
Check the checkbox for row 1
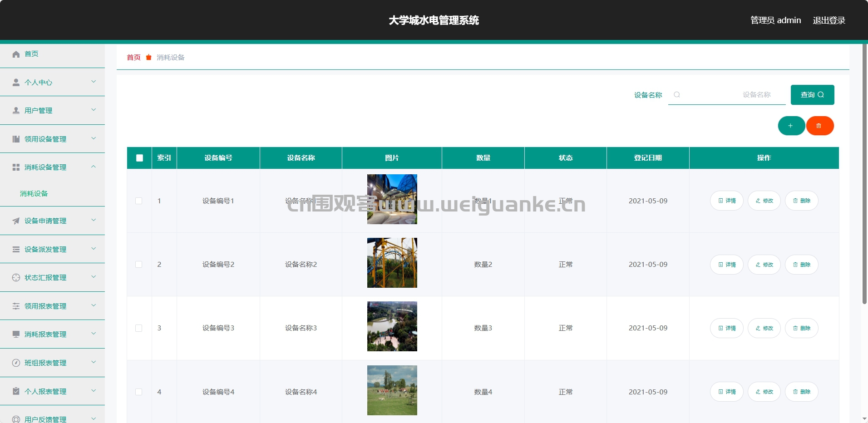(139, 201)
